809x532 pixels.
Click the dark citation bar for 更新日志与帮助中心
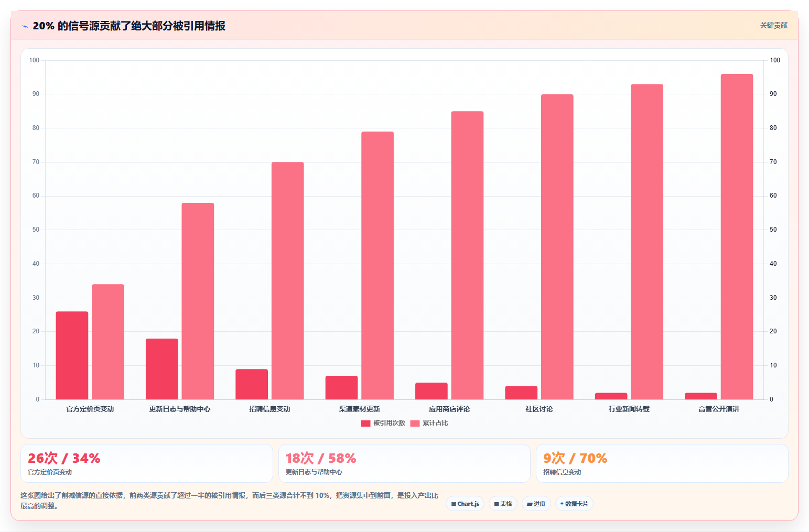pyautogui.click(x=162, y=369)
